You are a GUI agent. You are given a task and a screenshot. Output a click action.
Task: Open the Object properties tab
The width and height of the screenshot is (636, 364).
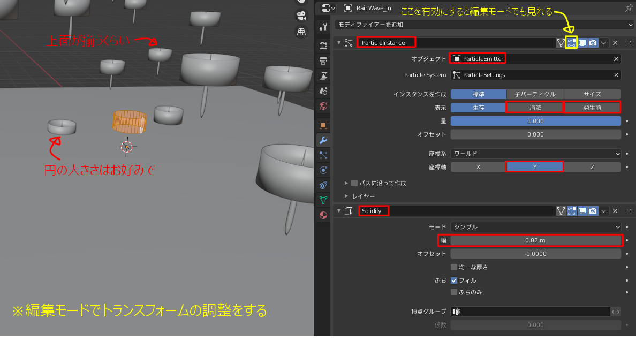click(x=322, y=125)
